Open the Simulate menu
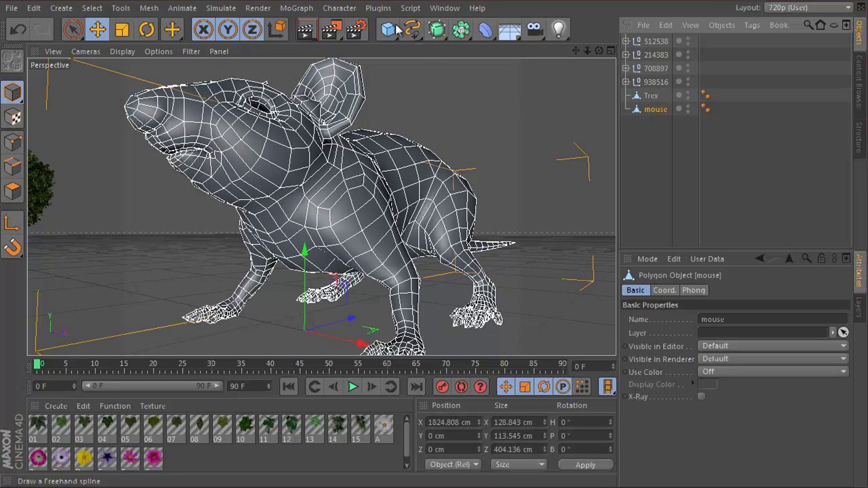 221,8
